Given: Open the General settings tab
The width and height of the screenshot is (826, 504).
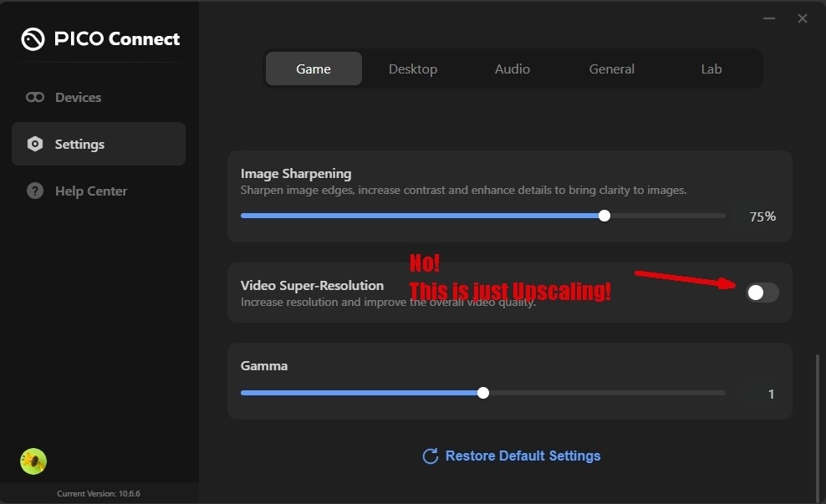Looking at the screenshot, I should pyautogui.click(x=612, y=69).
